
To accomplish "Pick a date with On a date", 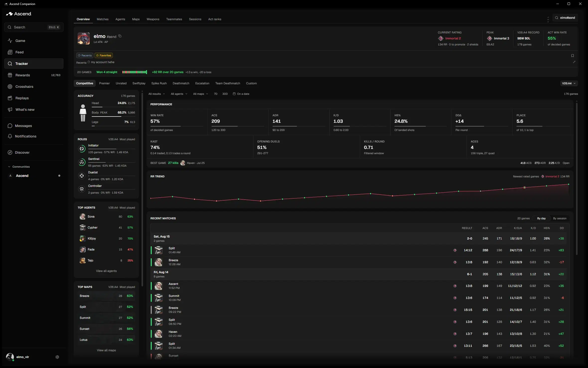I will coord(241,94).
